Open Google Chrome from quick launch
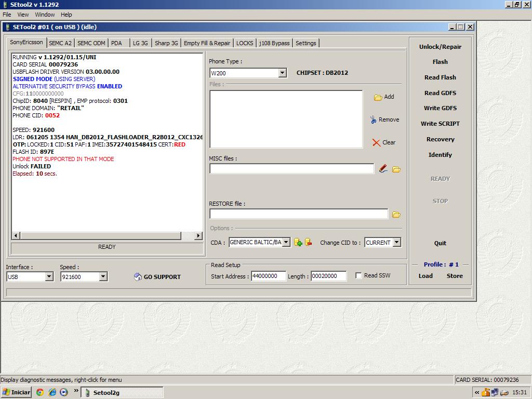The height and width of the screenshot is (399, 532). tap(40, 392)
